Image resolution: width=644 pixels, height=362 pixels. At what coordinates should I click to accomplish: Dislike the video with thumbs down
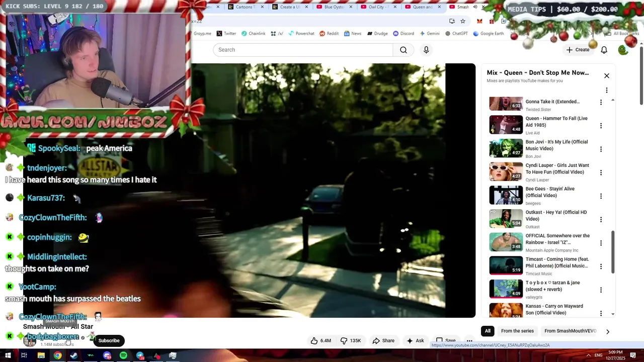351,340
